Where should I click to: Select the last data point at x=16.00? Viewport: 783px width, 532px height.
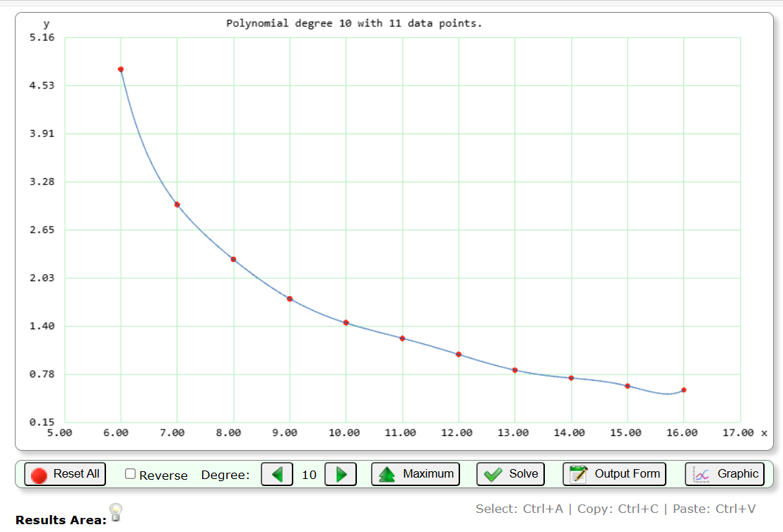(683, 390)
